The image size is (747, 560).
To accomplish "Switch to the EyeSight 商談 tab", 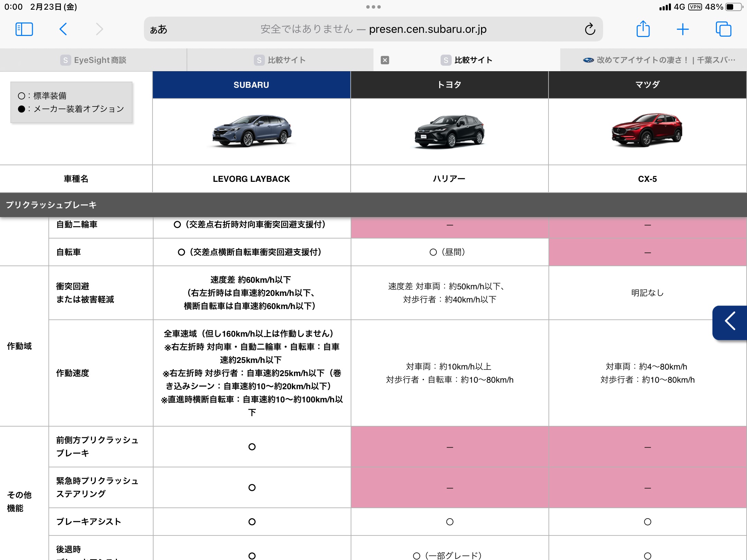I will click(x=93, y=60).
